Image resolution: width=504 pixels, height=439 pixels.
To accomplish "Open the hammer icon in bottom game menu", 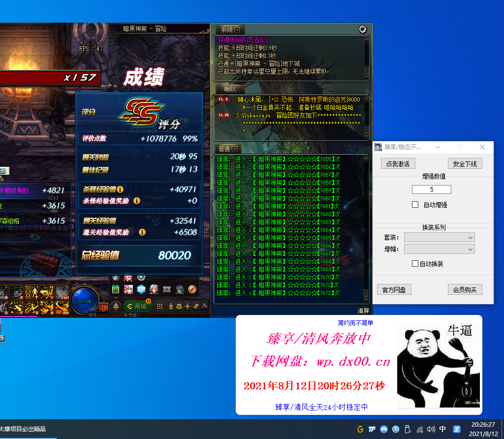I will (x=204, y=306).
